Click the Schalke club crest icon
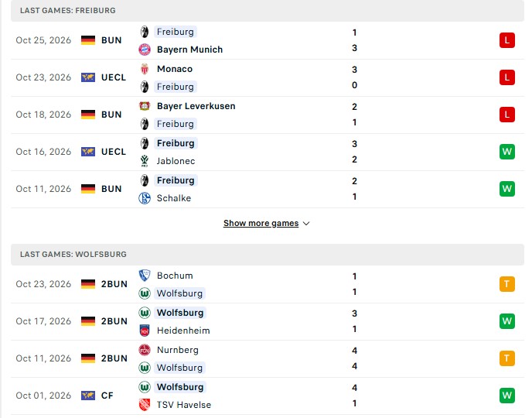 pos(145,198)
